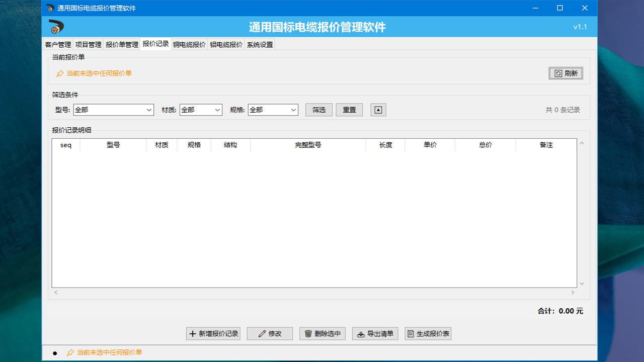Expand the 规格 combo box
This screenshot has width=644, height=362.
[273, 110]
